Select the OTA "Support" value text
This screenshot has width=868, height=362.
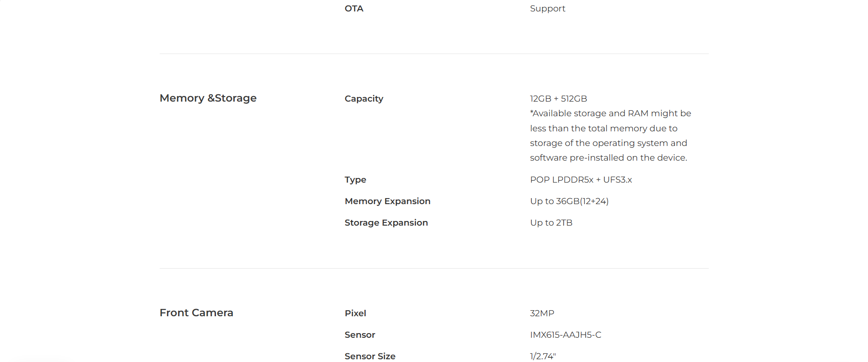tap(547, 9)
